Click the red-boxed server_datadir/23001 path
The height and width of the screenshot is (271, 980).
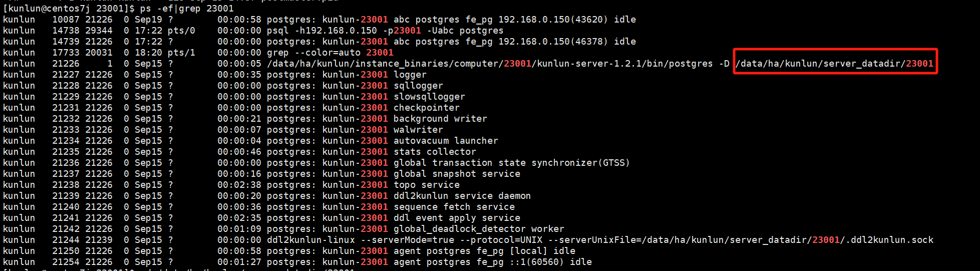(x=835, y=64)
